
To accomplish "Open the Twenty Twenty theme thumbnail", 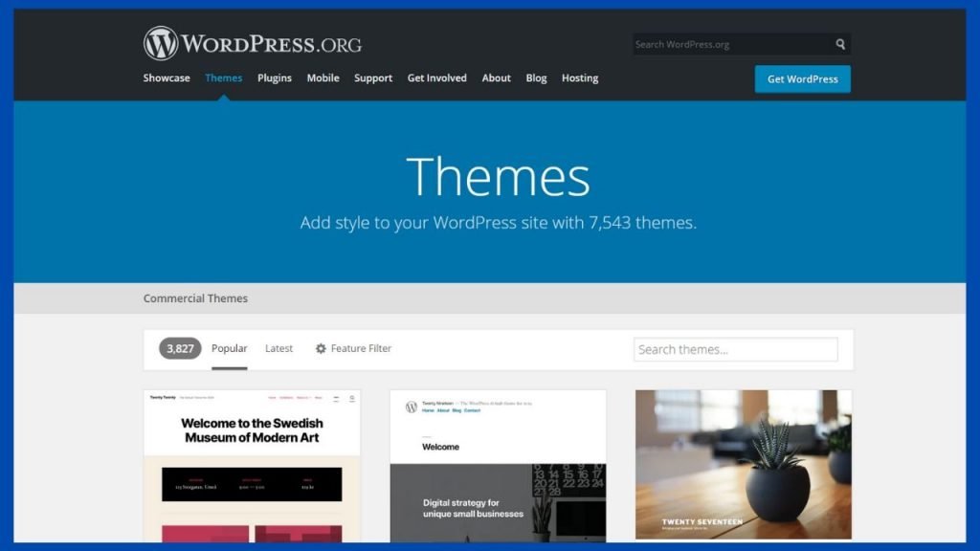I will coord(252,466).
